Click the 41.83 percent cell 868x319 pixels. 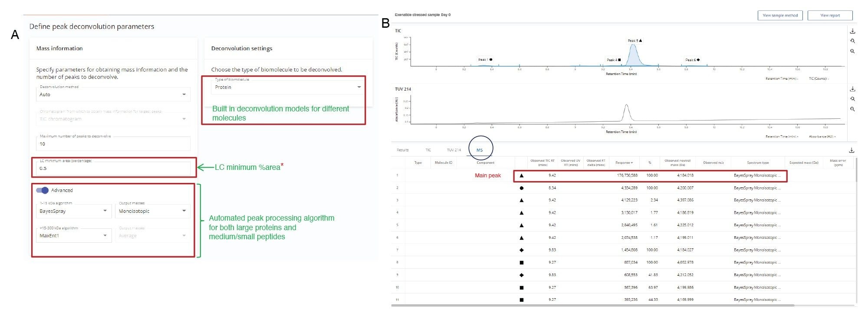click(653, 275)
